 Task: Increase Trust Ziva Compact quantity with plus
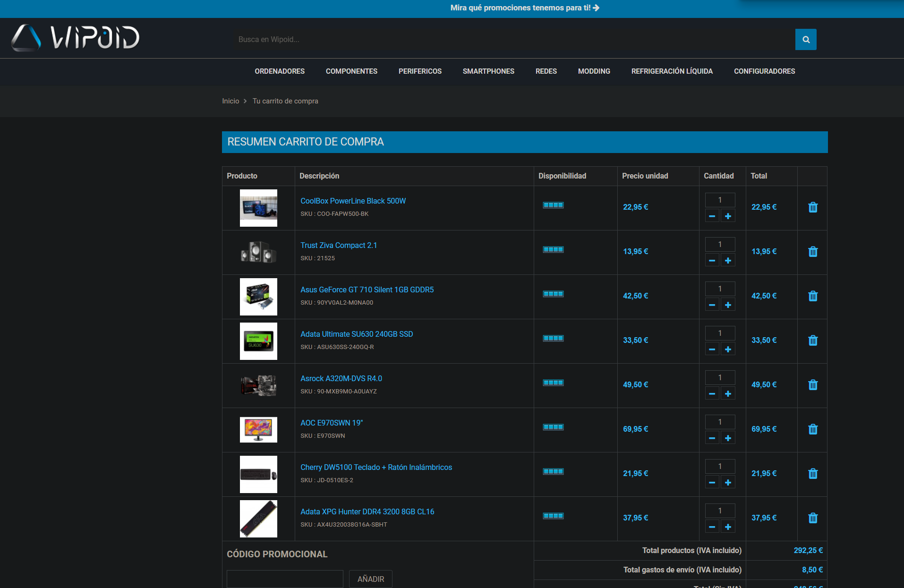pos(728,261)
